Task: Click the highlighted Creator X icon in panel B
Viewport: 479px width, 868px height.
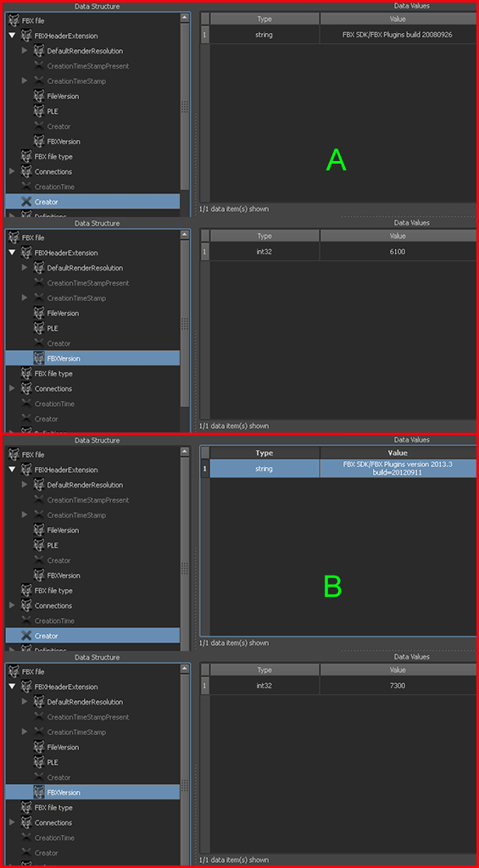Action: [x=26, y=636]
